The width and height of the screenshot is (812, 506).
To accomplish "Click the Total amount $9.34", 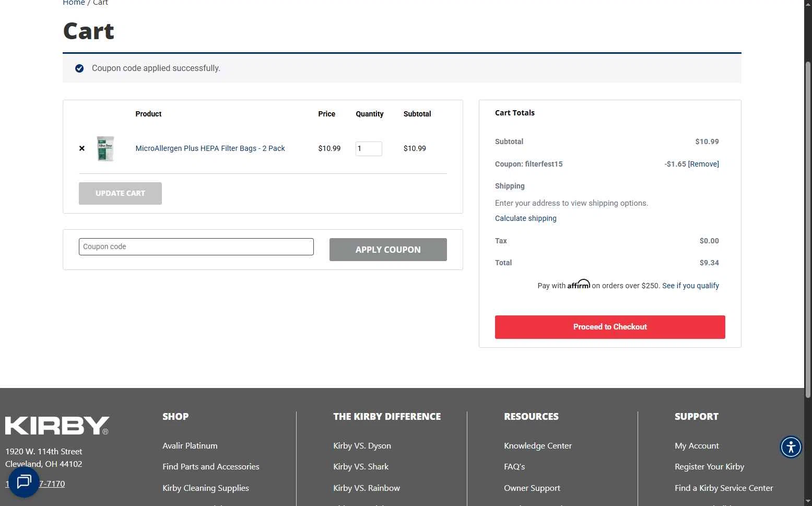I will pyautogui.click(x=709, y=263).
